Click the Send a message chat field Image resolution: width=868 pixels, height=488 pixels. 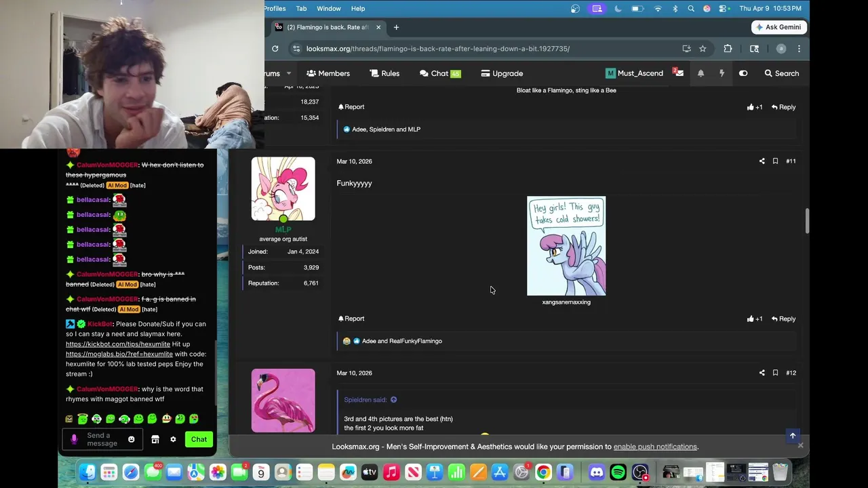[x=102, y=439]
